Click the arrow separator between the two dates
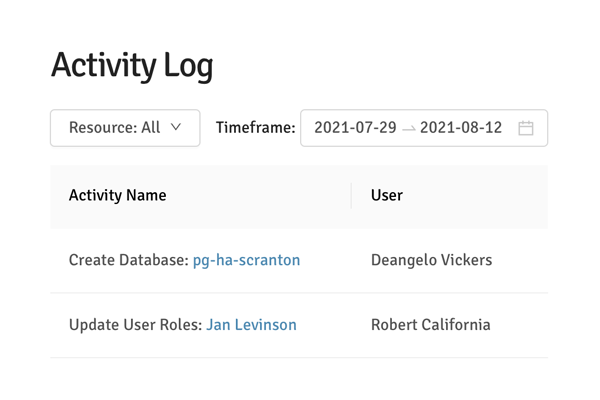600x400 pixels. tap(408, 129)
